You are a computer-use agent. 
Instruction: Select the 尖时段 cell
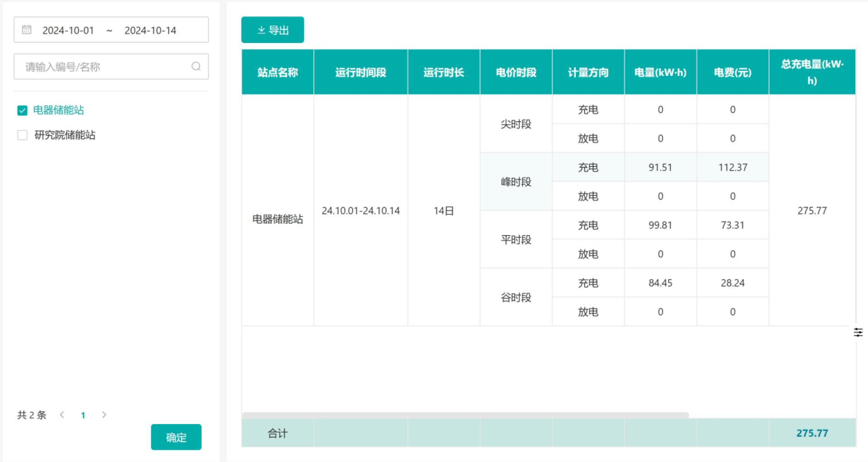pos(516,124)
